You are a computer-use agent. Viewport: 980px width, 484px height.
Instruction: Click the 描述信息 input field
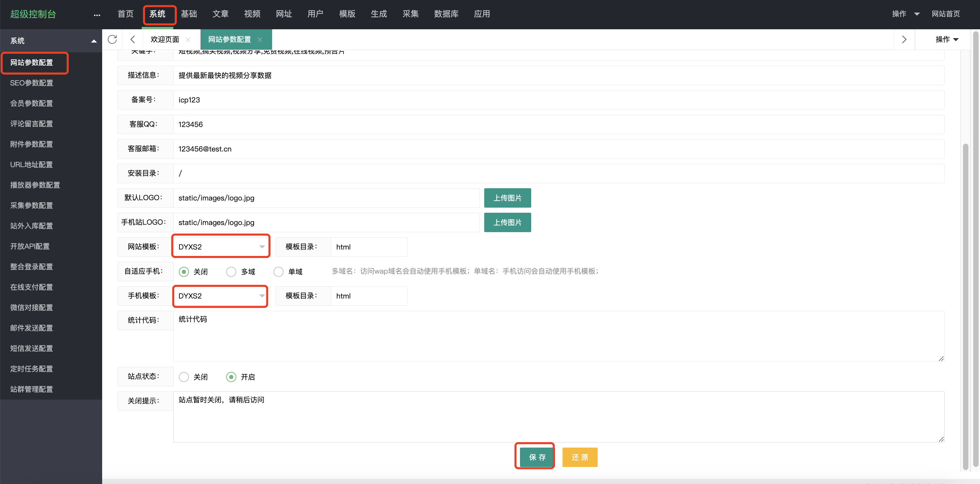click(558, 75)
